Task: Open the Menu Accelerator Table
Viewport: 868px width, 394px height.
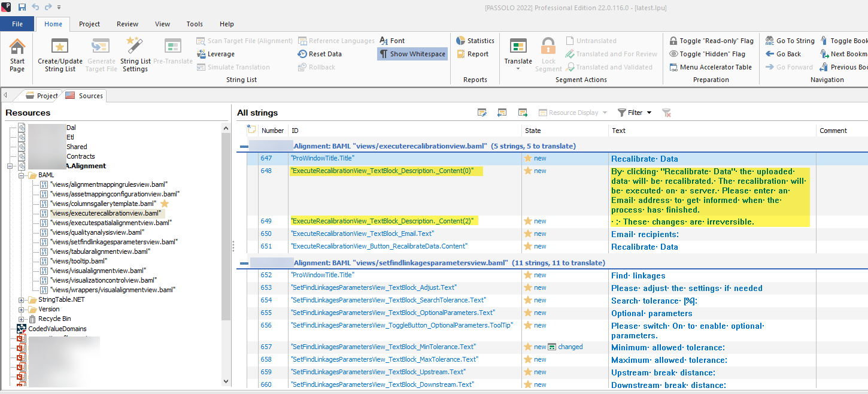Action: click(x=711, y=66)
